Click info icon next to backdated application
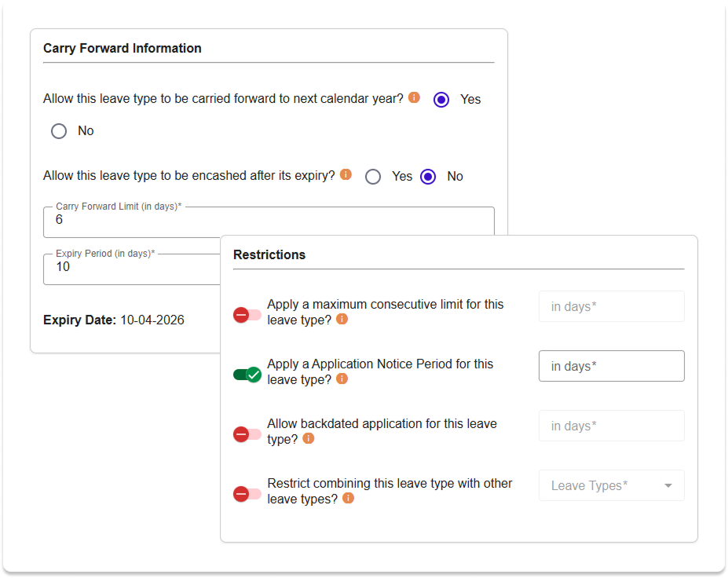 click(x=309, y=438)
